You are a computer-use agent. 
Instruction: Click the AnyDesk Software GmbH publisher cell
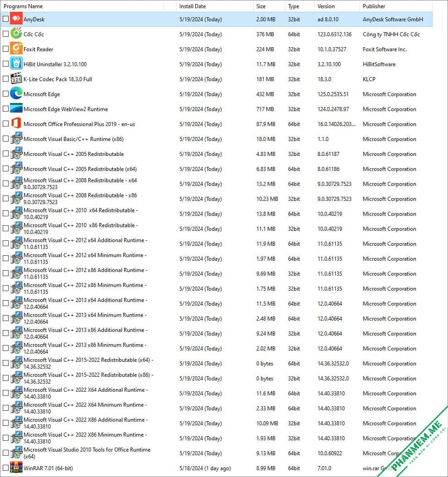(393, 19)
